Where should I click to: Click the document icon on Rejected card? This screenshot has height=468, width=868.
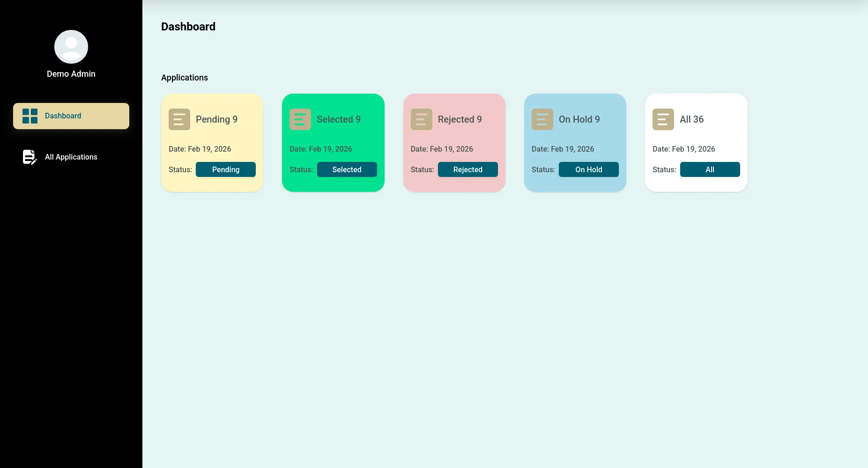(x=421, y=119)
